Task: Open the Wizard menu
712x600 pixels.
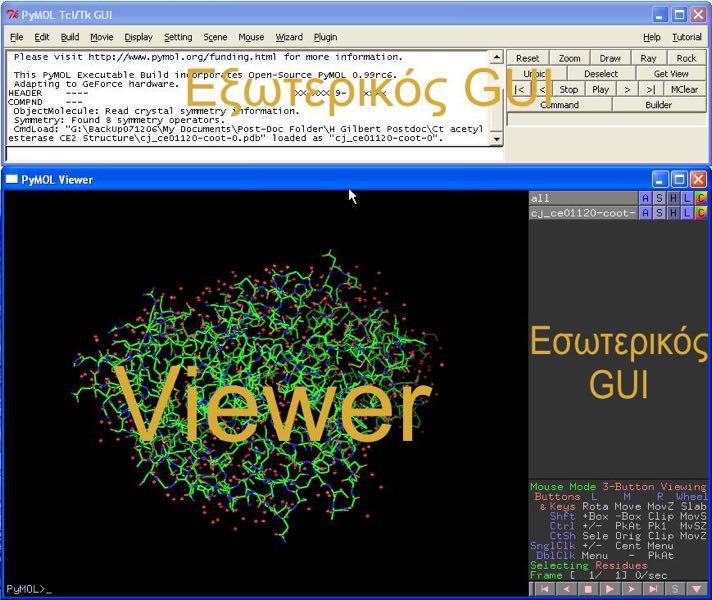Action: 289,37
